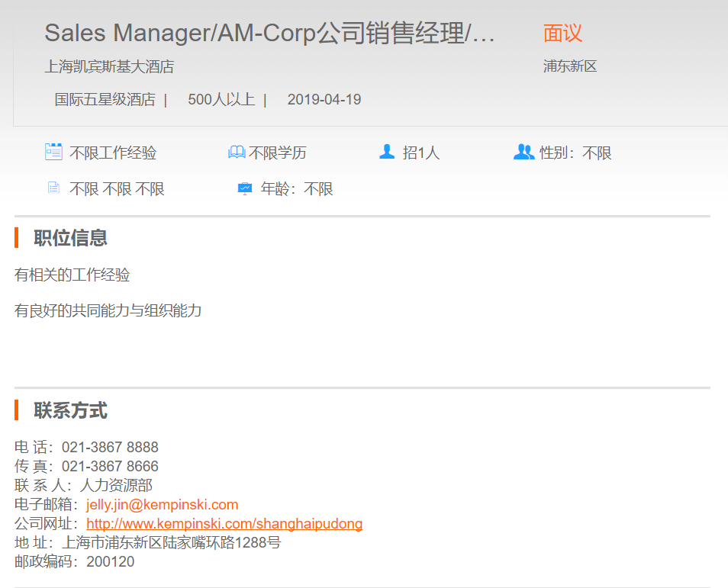Click the two-person gender icon

(x=523, y=152)
